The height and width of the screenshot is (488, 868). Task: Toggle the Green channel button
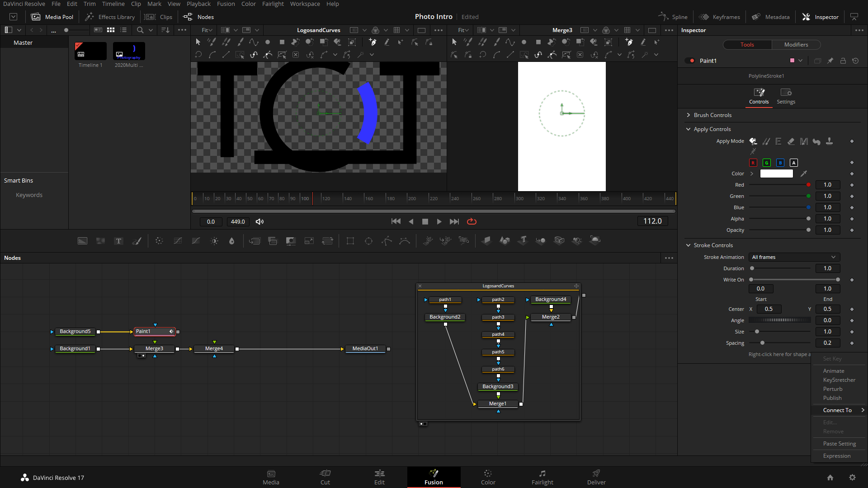[x=767, y=163]
